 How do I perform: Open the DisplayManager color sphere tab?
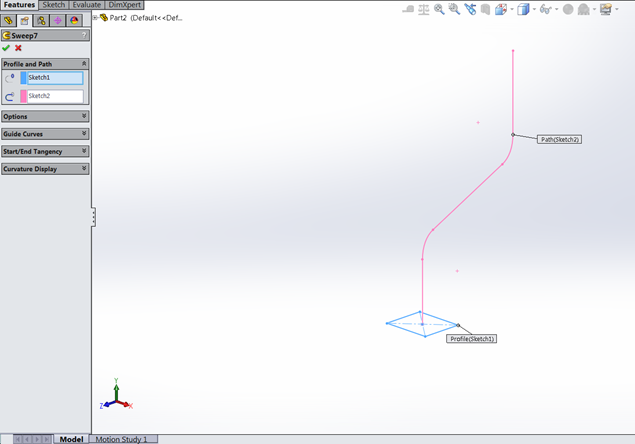tap(73, 20)
